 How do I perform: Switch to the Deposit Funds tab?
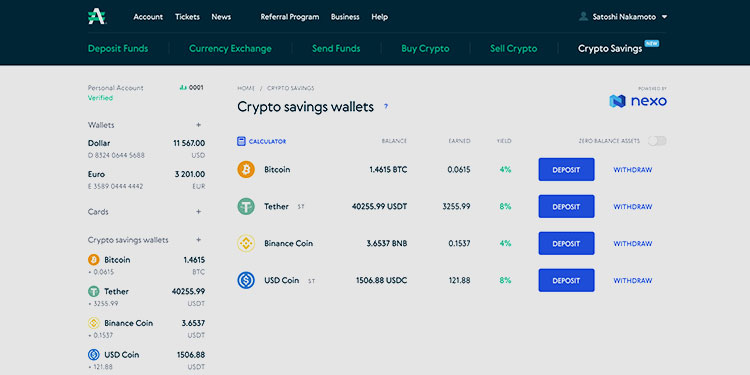point(118,48)
